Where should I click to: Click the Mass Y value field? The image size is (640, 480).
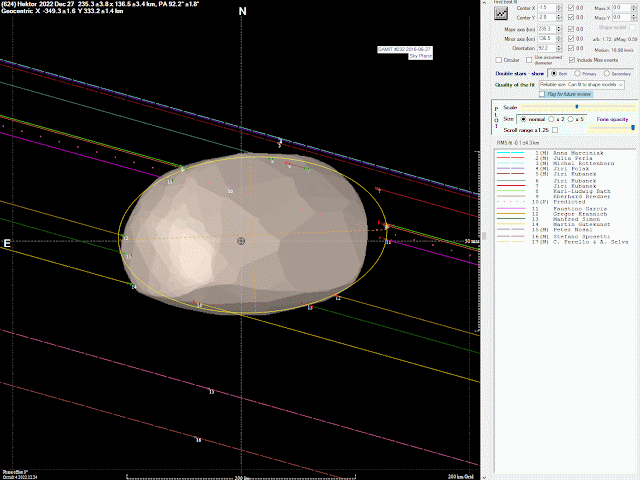[x=622, y=17]
